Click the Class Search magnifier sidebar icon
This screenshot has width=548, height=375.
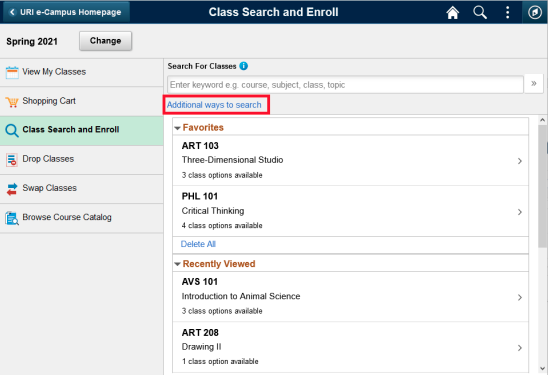pyautogui.click(x=12, y=130)
